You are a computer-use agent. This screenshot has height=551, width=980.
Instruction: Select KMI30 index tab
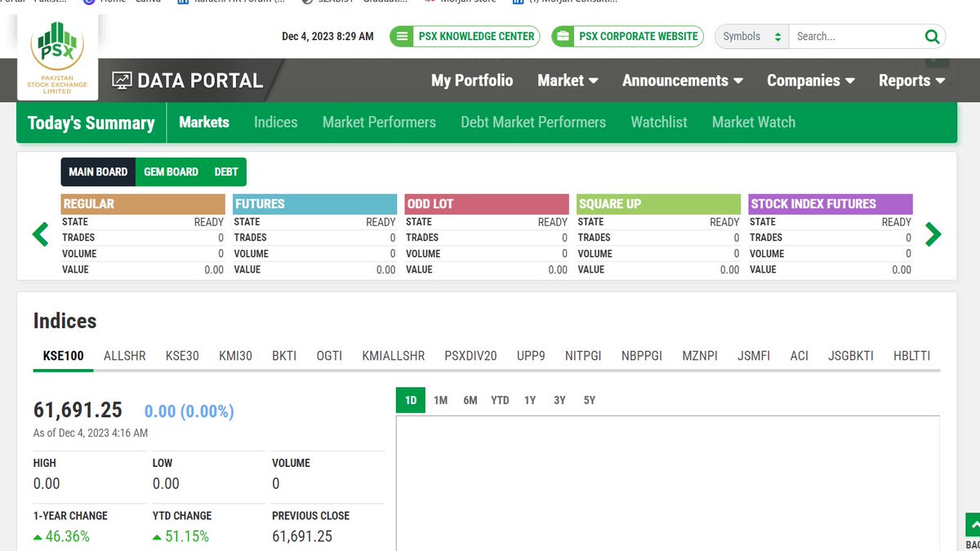235,356
